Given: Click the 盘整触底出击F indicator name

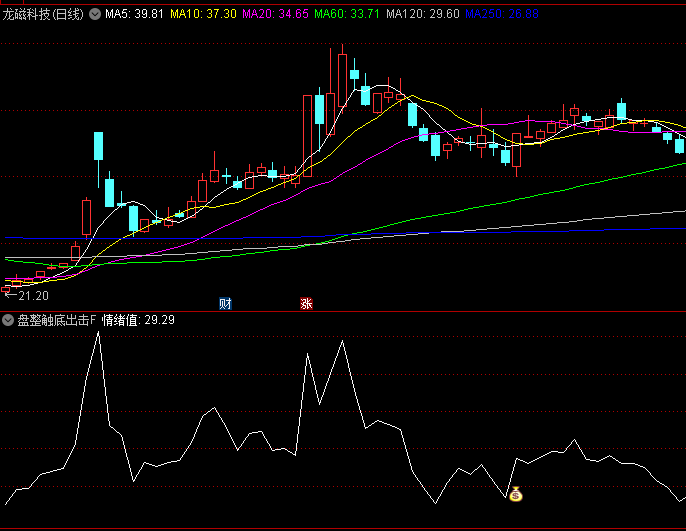Looking at the screenshot, I should [x=56, y=320].
